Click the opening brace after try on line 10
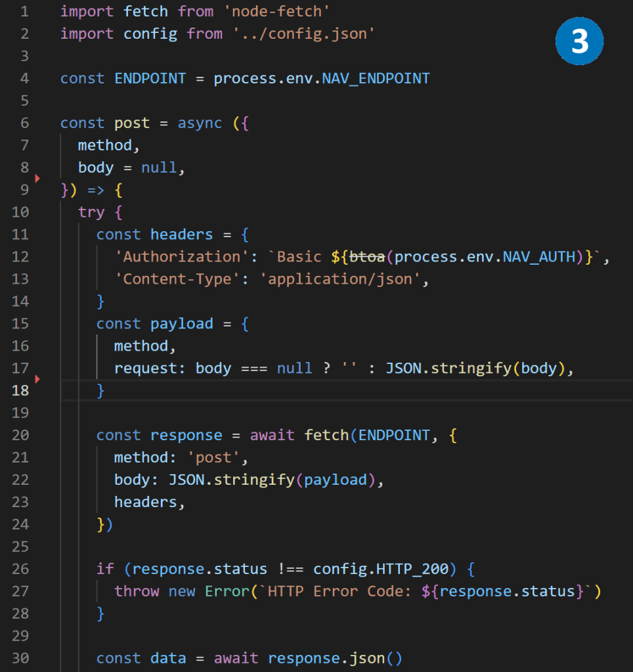This screenshot has height=672, width=633. pyautogui.click(x=118, y=212)
